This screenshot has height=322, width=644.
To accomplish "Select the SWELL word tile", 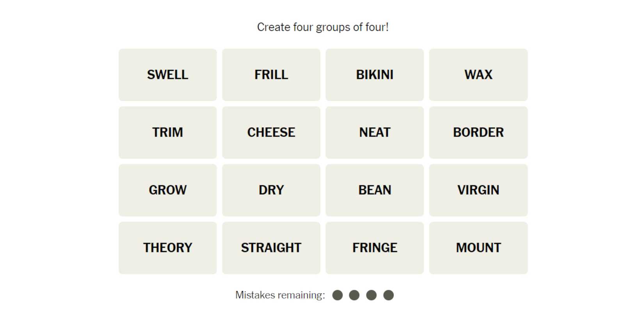I will pos(167,75).
